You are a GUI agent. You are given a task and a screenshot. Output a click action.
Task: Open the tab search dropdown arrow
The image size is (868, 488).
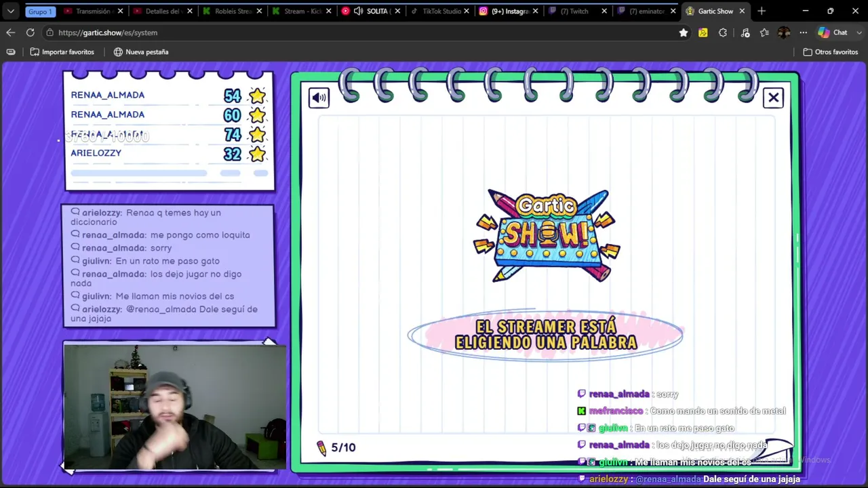11,11
